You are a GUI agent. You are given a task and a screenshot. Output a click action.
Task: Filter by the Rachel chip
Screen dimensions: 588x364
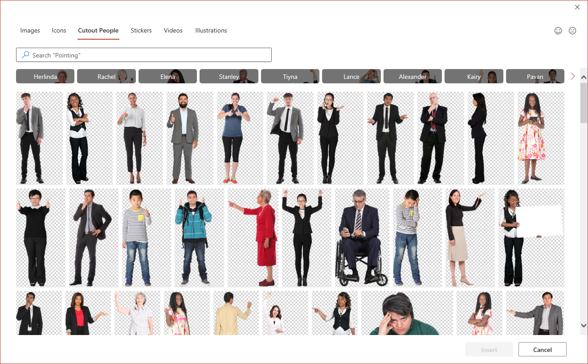pyautogui.click(x=106, y=76)
